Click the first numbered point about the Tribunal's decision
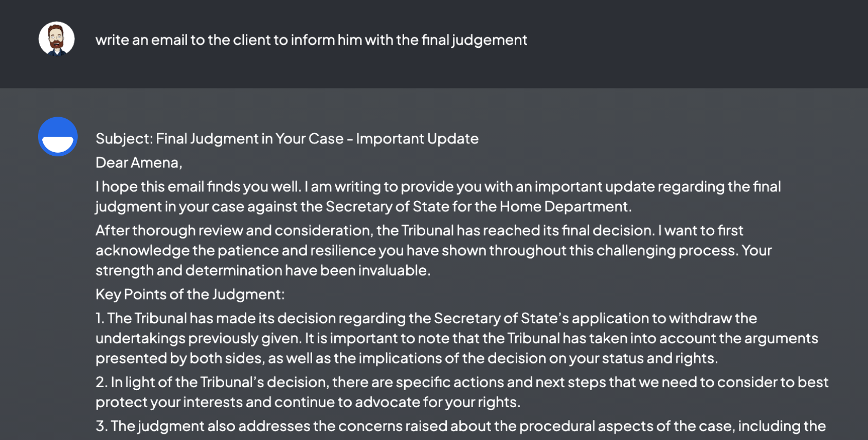Image resolution: width=868 pixels, height=440 pixels. (426, 318)
